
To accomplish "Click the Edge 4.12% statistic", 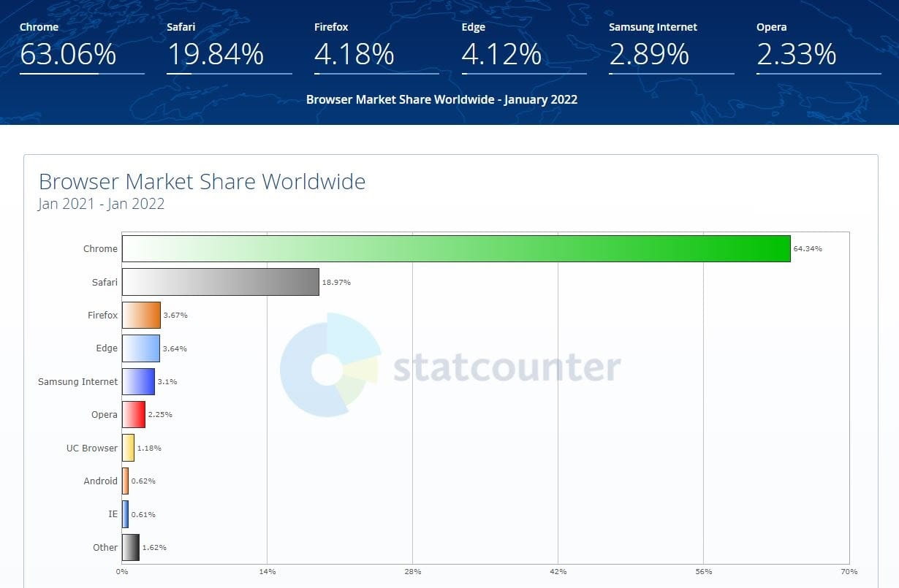I will (501, 53).
